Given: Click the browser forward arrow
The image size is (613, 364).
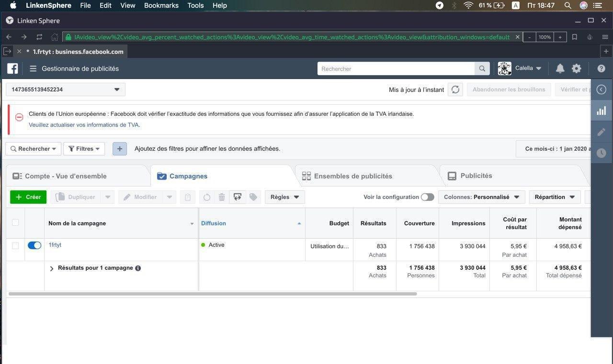Looking at the screenshot, I should (x=24, y=37).
